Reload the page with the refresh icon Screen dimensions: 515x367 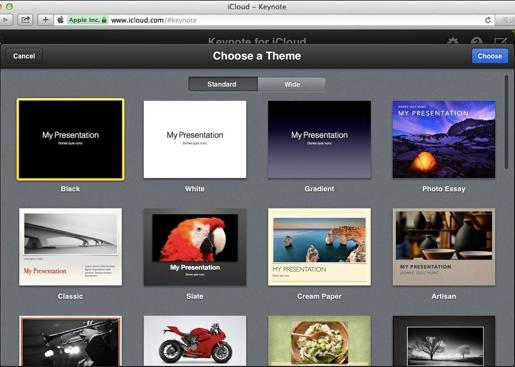(488, 20)
